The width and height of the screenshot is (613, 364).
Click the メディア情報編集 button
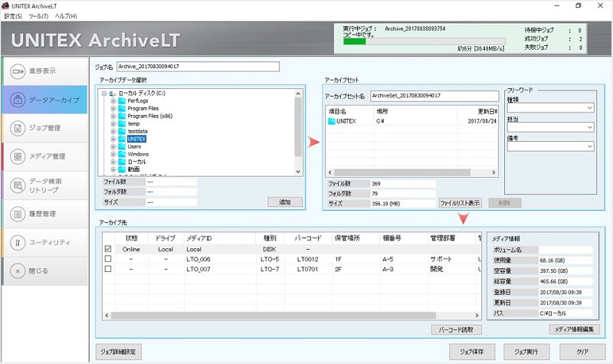tap(574, 330)
